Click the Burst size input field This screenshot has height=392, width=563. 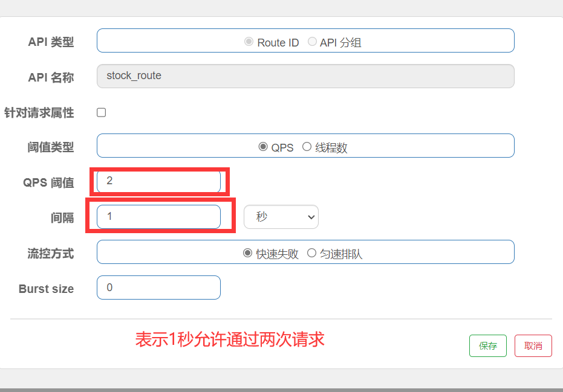158,288
